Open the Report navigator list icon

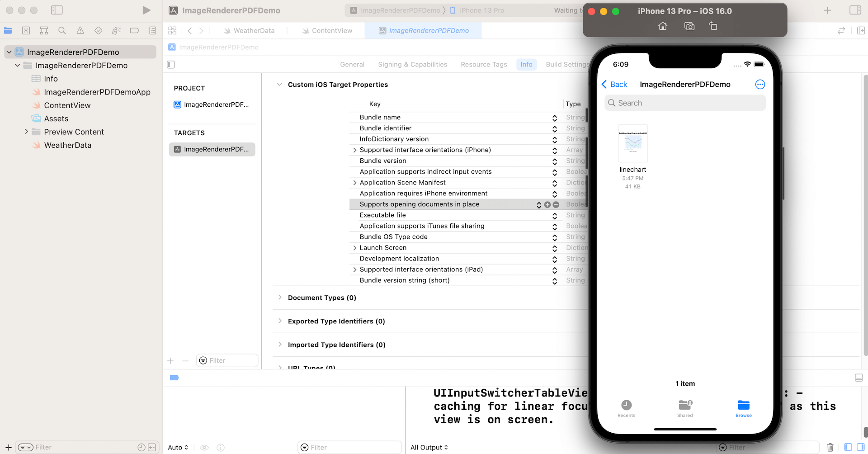click(x=152, y=31)
